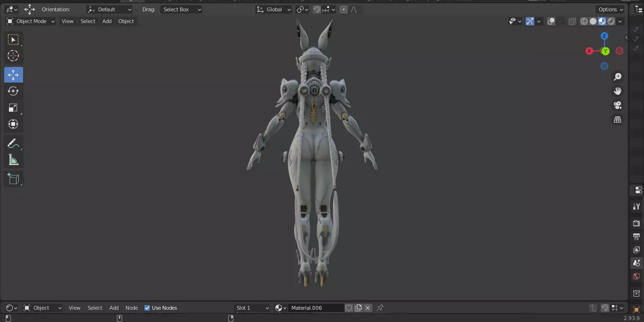The height and width of the screenshot is (322, 644).
Task: Choose the Rotate tool
Action: (13, 91)
